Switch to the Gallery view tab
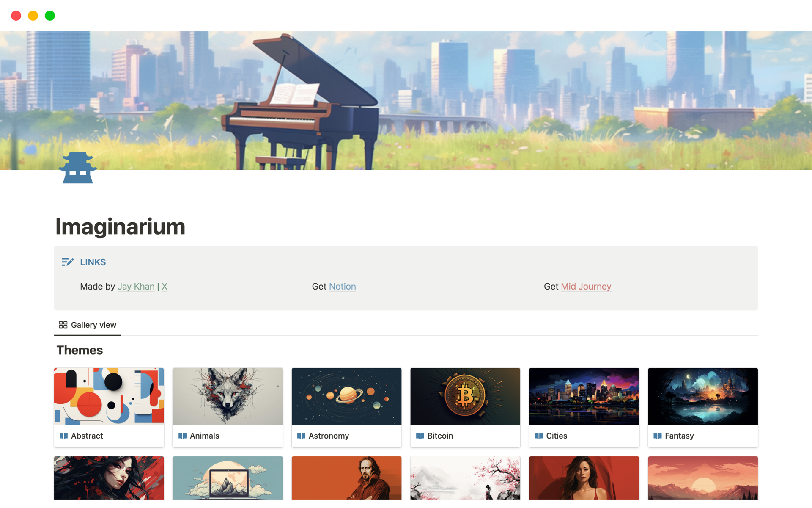The width and height of the screenshot is (812, 508). coord(88,325)
